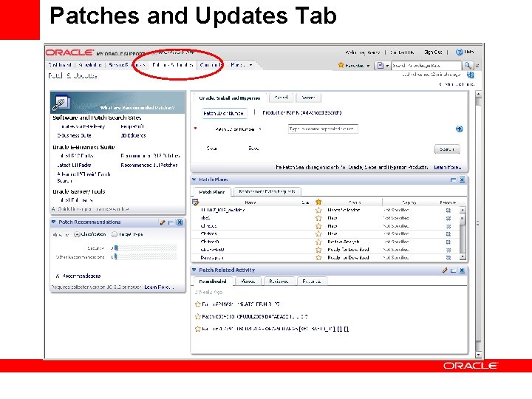
Task: Favorite the last Ready for Download plan star
Action: coord(318,258)
